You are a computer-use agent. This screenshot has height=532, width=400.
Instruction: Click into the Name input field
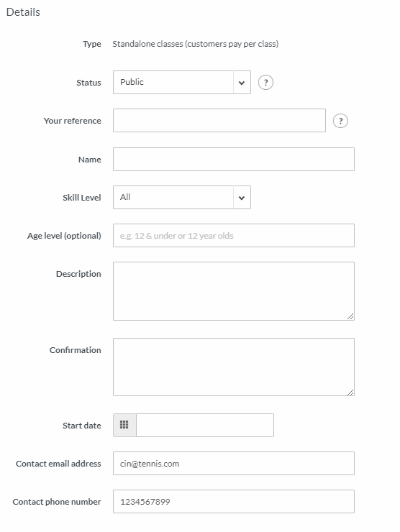(x=234, y=159)
